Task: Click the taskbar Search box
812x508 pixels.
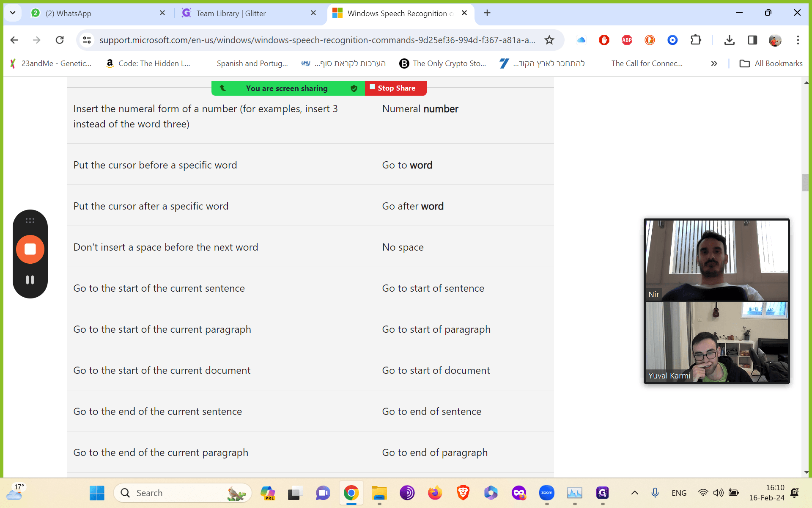Action: [x=183, y=493]
